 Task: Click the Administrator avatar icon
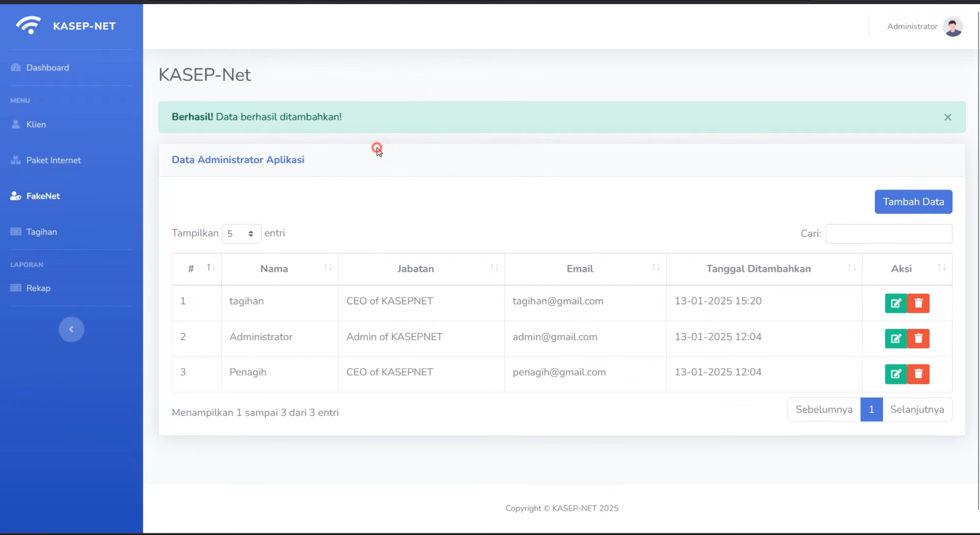pos(953,26)
